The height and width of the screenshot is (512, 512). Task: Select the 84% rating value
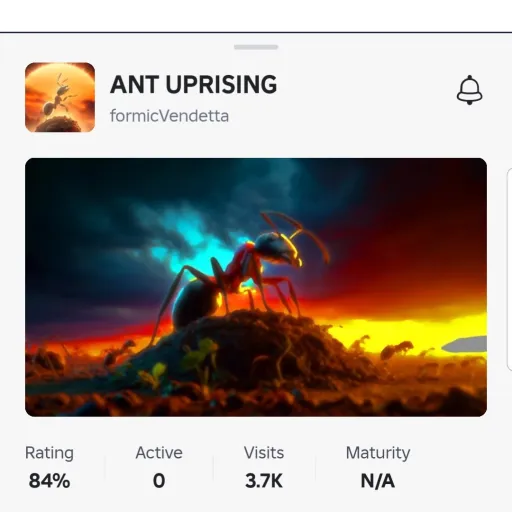[x=49, y=481]
